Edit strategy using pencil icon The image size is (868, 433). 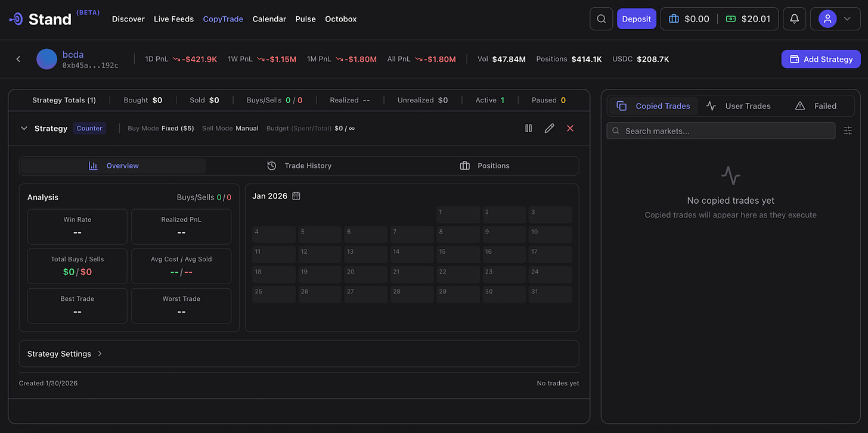pos(549,128)
